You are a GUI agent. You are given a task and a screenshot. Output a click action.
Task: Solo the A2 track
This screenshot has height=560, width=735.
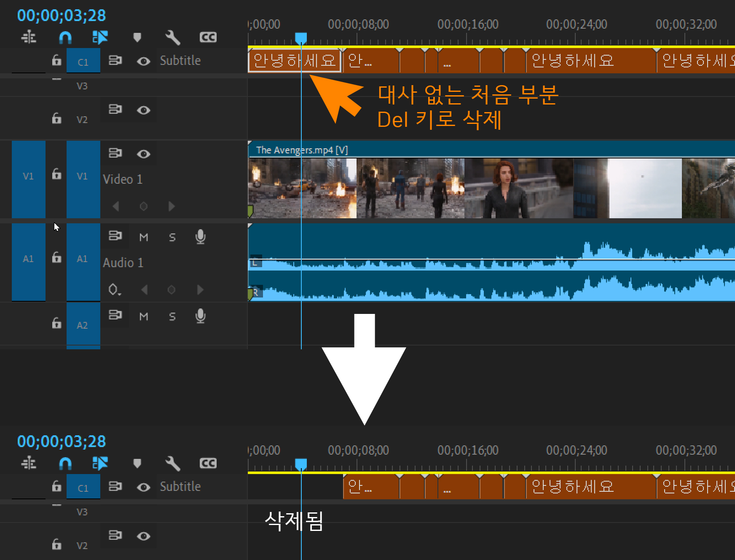[x=172, y=316]
